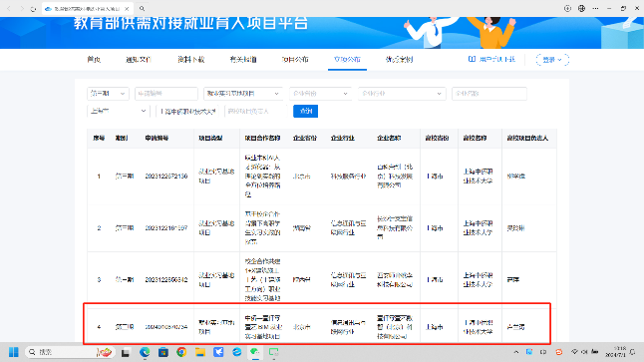Open the 第三期 period dropdown
This screenshot has height=362, width=644.
click(108, 94)
